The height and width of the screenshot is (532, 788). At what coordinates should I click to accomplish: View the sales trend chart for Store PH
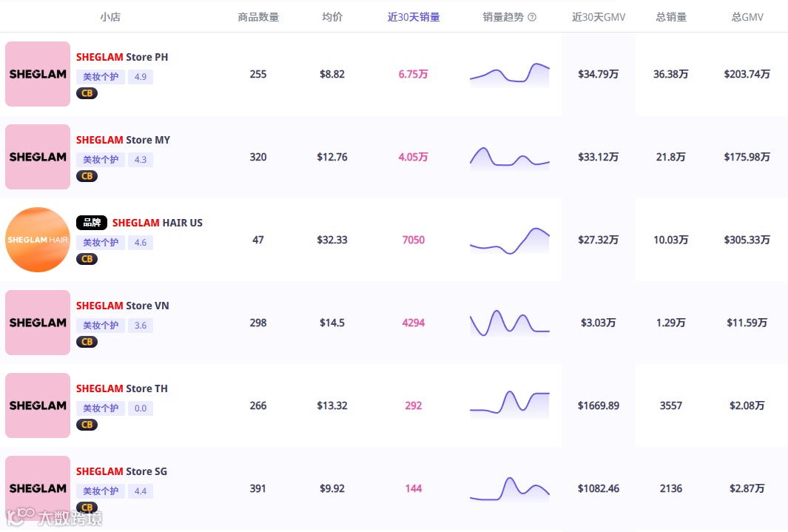click(510, 75)
